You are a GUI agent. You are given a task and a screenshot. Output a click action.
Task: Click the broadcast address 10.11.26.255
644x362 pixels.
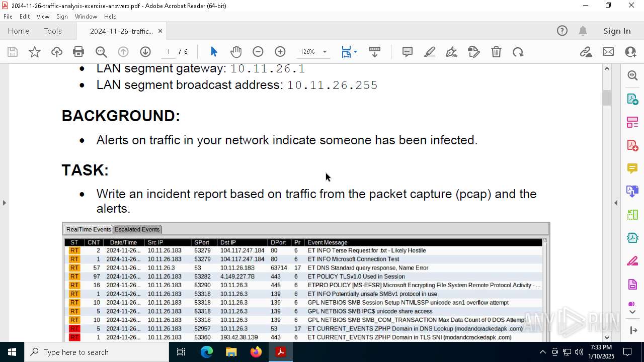pos(332,85)
